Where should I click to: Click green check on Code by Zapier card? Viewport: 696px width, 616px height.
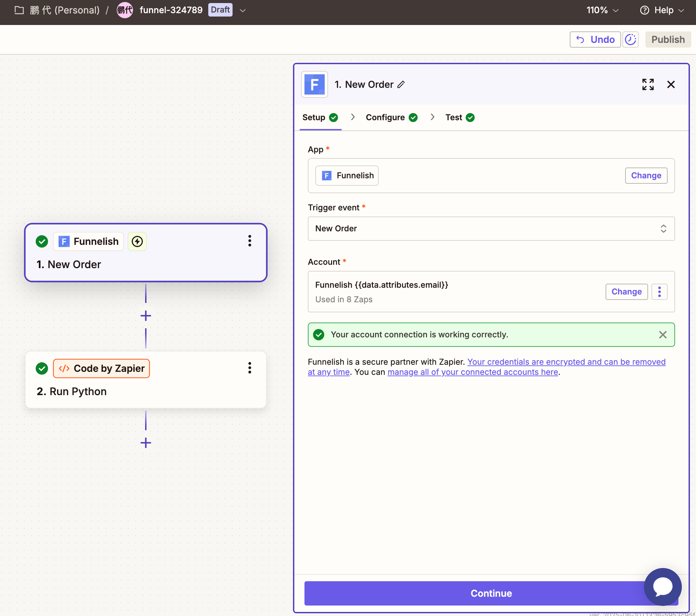point(42,368)
